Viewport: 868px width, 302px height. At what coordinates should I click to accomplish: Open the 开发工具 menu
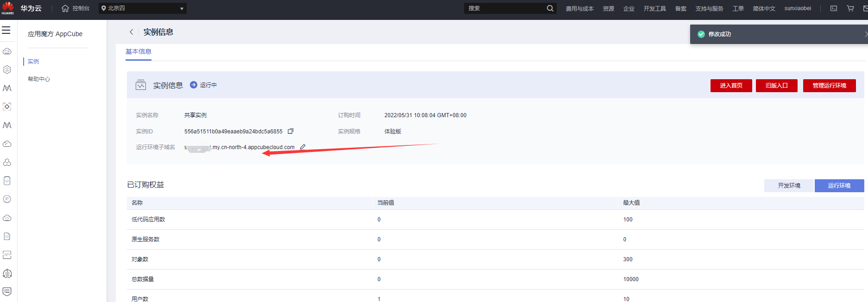654,8
